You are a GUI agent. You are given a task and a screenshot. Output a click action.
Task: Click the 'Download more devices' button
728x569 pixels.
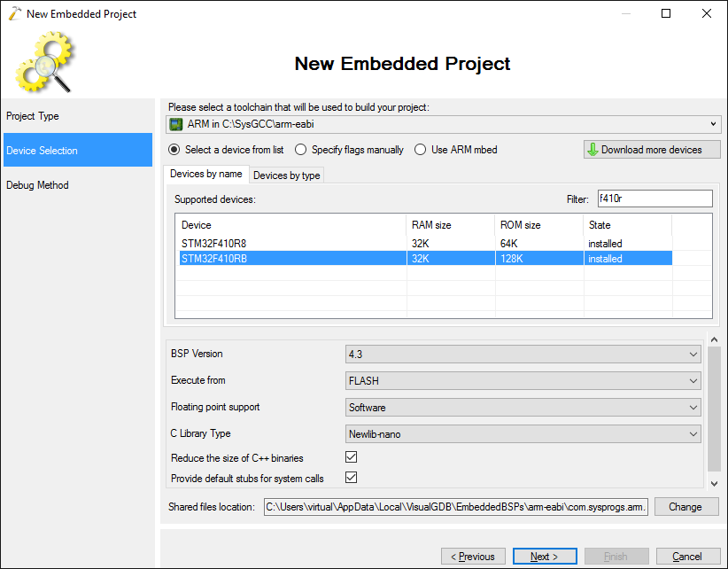pyautogui.click(x=652, y=150)
